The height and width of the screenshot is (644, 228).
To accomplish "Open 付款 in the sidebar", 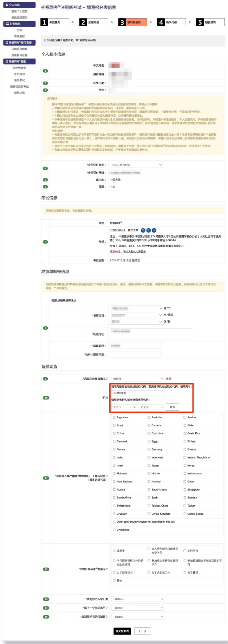I will (x=19, y=30).
